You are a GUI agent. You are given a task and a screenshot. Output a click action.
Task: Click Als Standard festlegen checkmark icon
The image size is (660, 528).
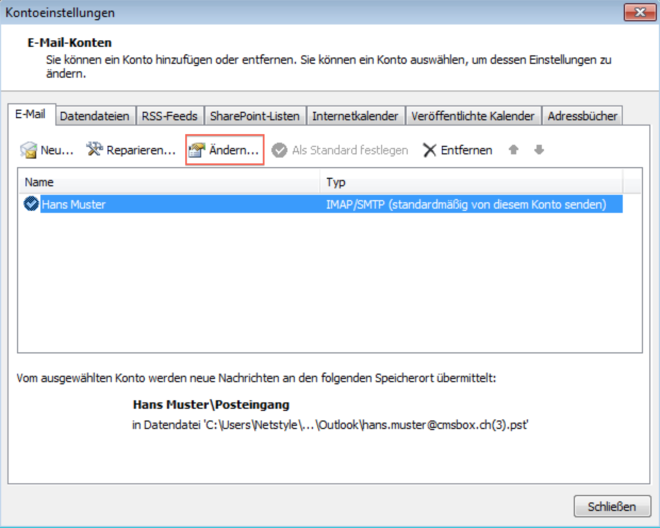point(279,150)
